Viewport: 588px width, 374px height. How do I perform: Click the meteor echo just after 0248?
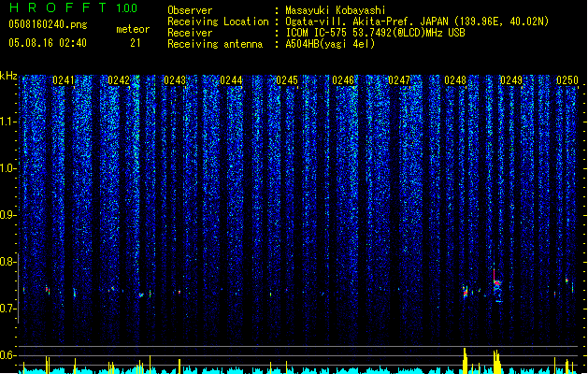coord(466,291)
